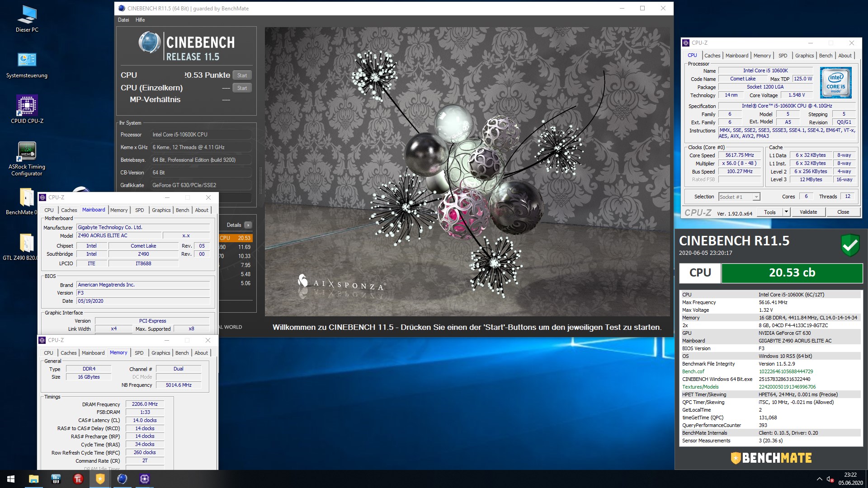Switch to Memory tab in right CPU-Z

pos(762,56)
